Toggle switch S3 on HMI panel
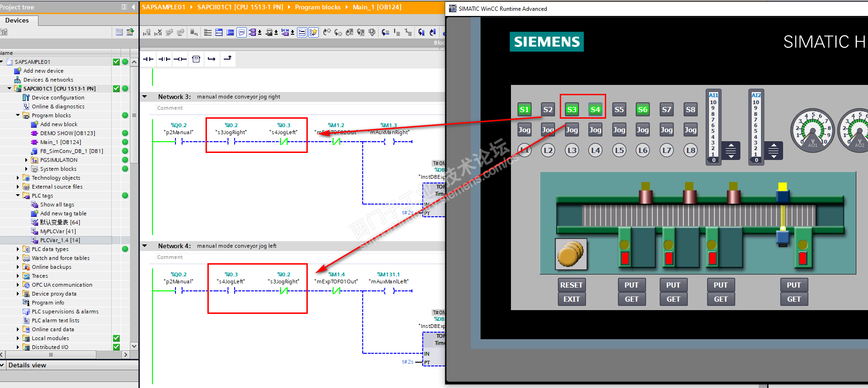This screenshot has width=868, height=388. point(571,110)
